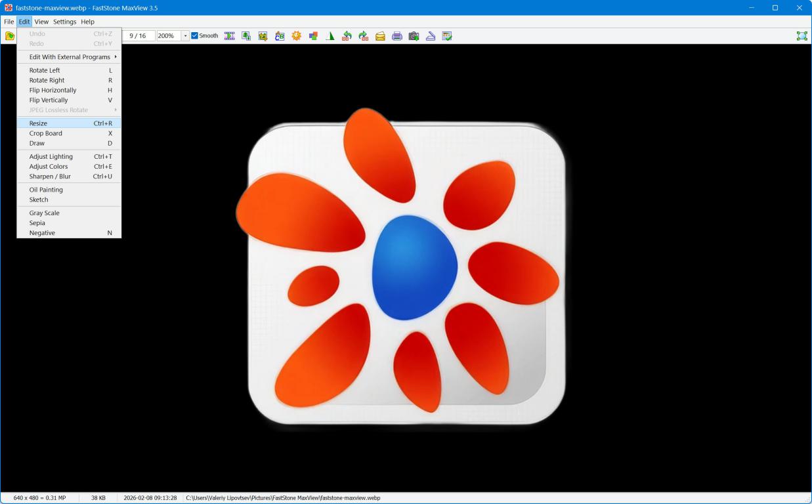
Task: Toggle full screen with top-right icon
Action: 801,36
